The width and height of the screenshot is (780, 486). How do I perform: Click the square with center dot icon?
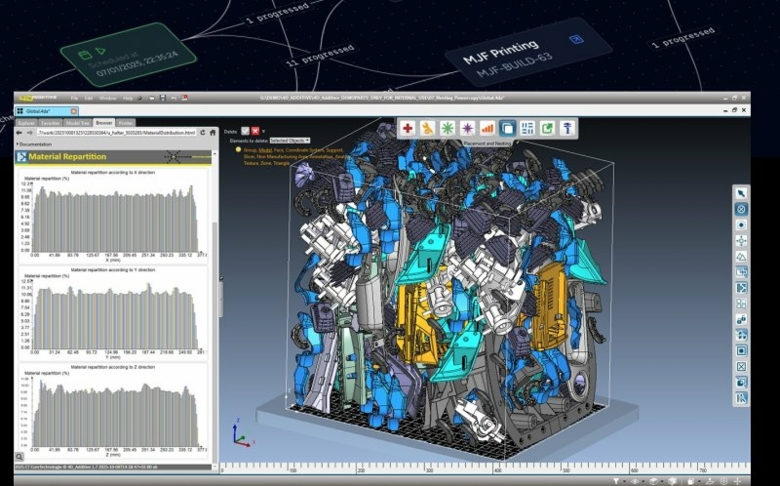[x=741, y=351]
